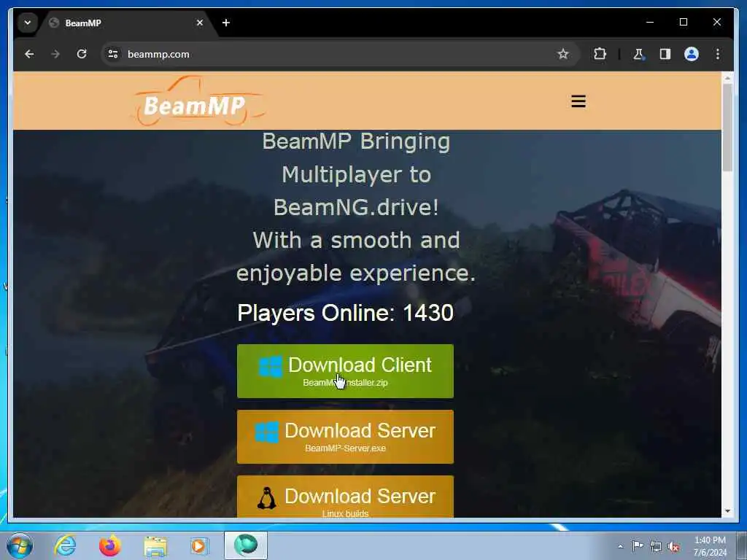View site information icon in address bar

coord(113,54)
